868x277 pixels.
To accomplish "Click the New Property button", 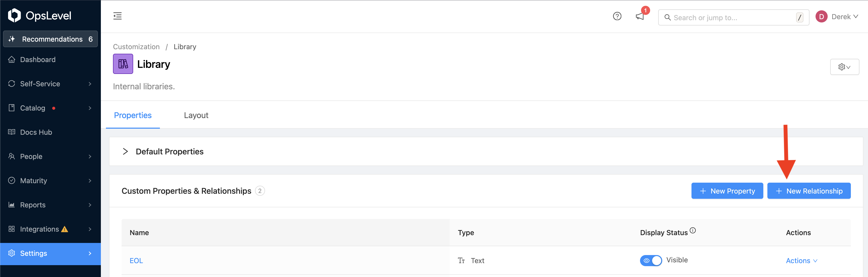I will 727,191.
